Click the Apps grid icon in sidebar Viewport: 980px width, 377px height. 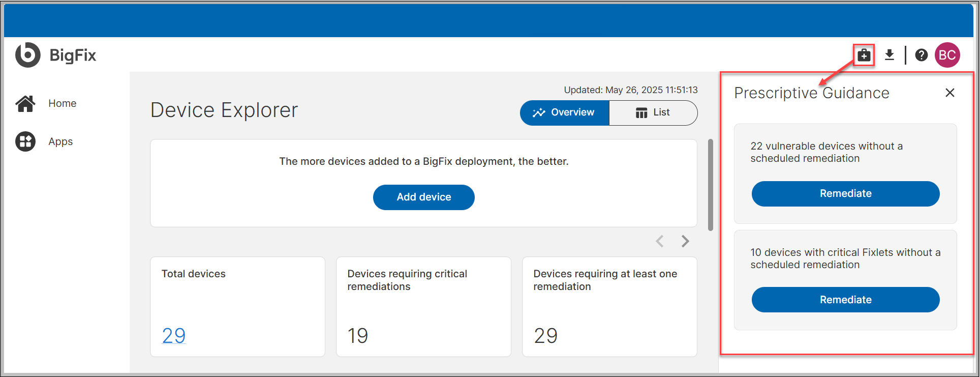click(x=25, y=141)
